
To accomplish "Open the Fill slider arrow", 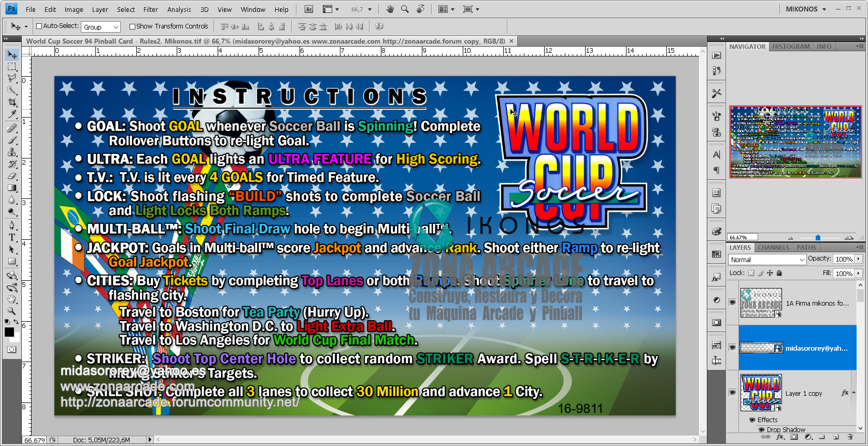I will (x=858, y=273).
